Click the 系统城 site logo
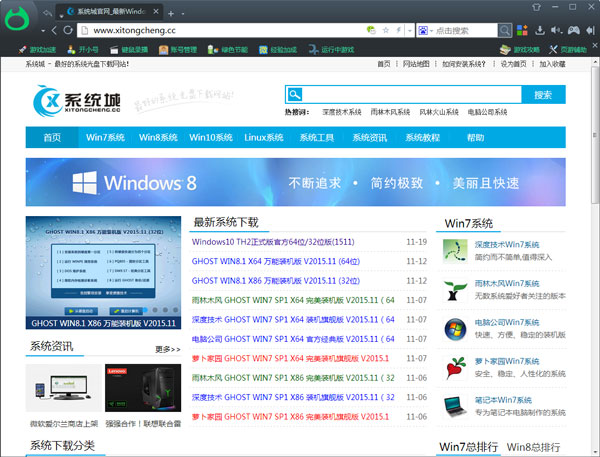Screen dimensions: 600x457 click(77, 101)
